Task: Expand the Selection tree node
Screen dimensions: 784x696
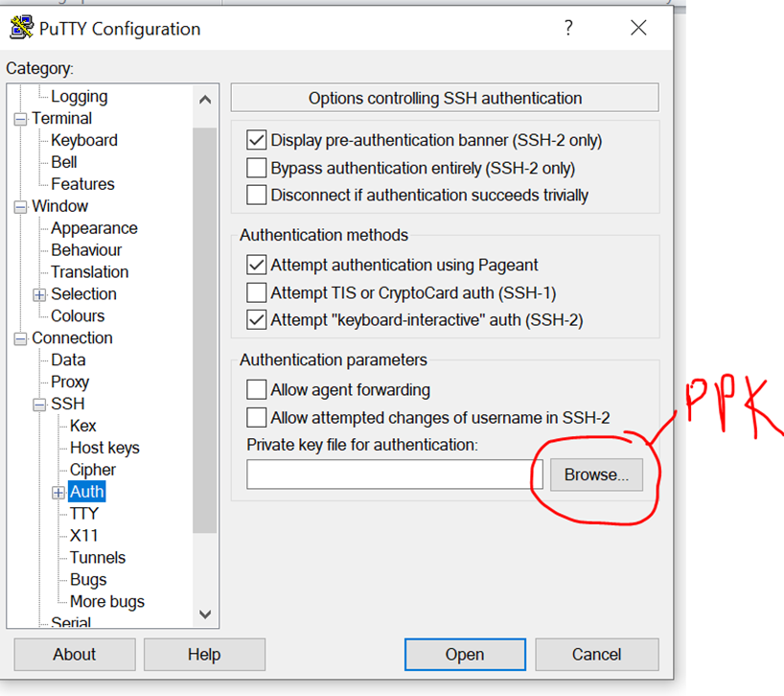Action: pos(39,295)
